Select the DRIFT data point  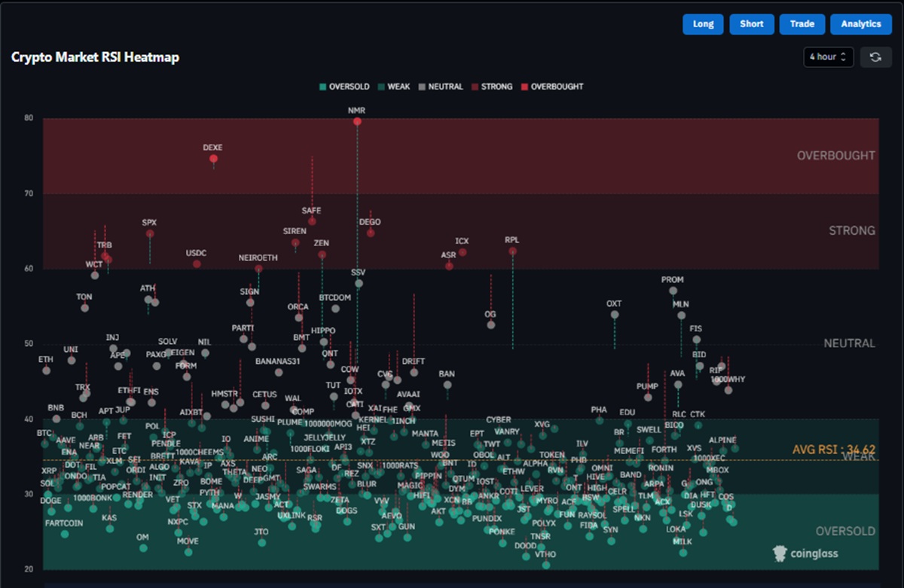pyautogui.click(x=414, y=372)
